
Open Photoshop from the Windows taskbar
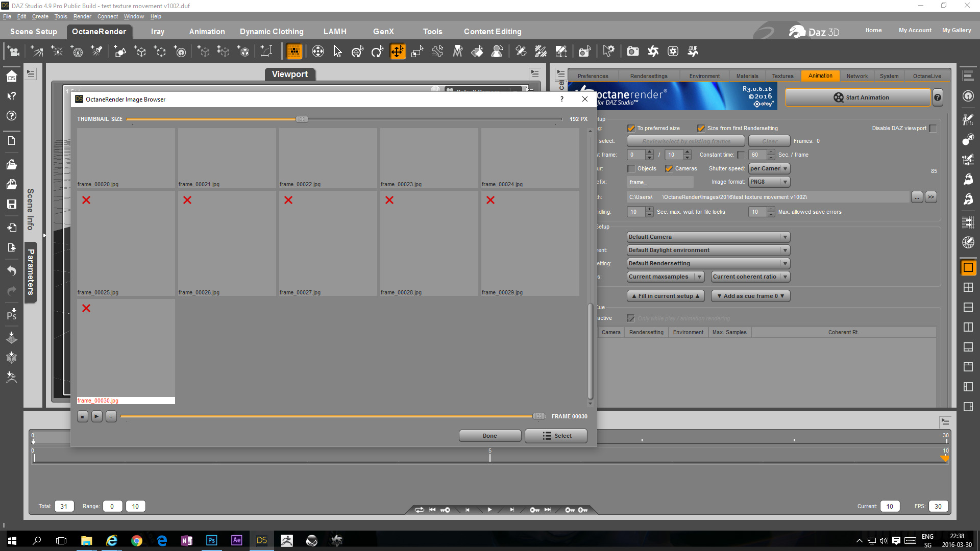point(211,540)
